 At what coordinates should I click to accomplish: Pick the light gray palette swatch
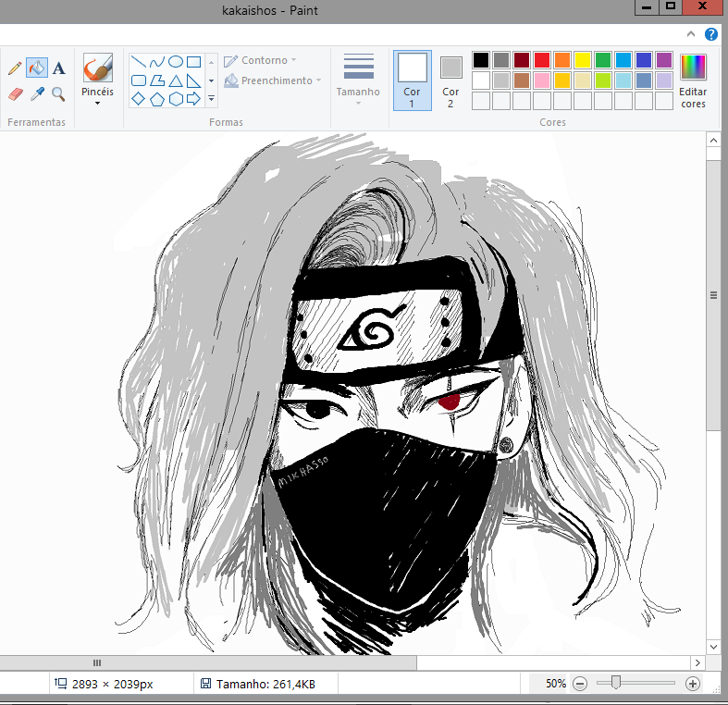coord(501,80)
